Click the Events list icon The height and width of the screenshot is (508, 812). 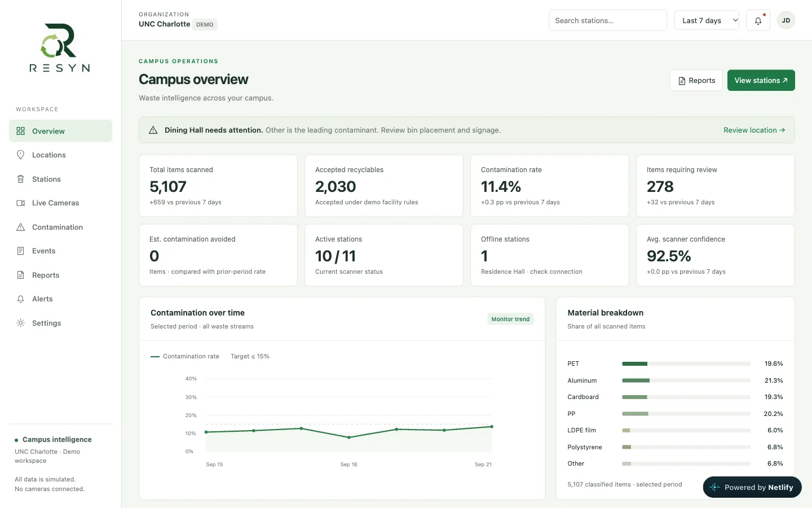(21, 251)
